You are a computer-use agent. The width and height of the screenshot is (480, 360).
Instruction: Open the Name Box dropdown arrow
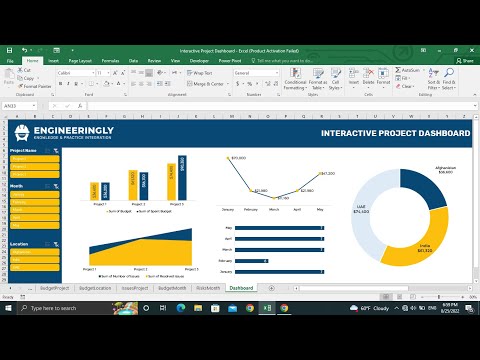(34, 106)
